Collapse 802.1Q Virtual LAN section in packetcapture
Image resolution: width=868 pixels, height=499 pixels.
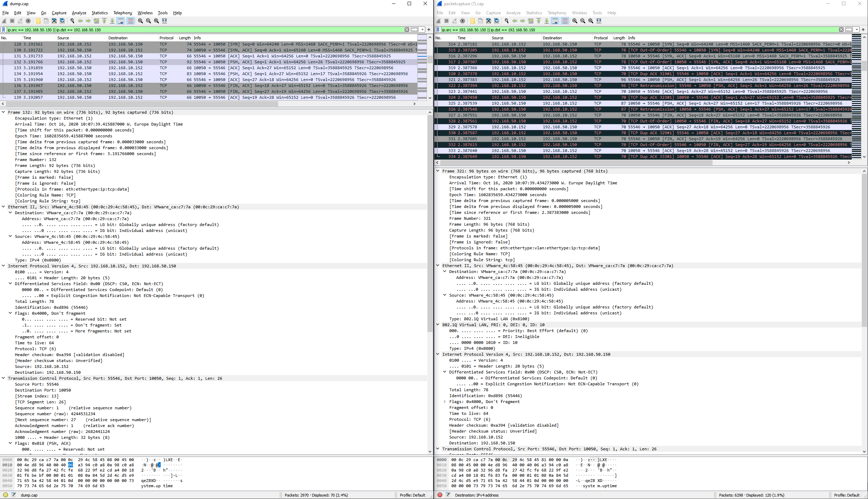pyautogui.click(x=438, y=325)
